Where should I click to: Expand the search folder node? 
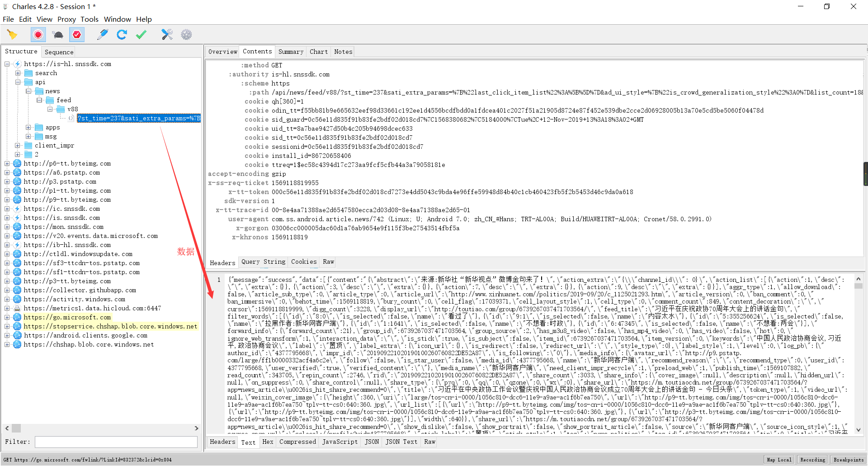coord(18,73)
